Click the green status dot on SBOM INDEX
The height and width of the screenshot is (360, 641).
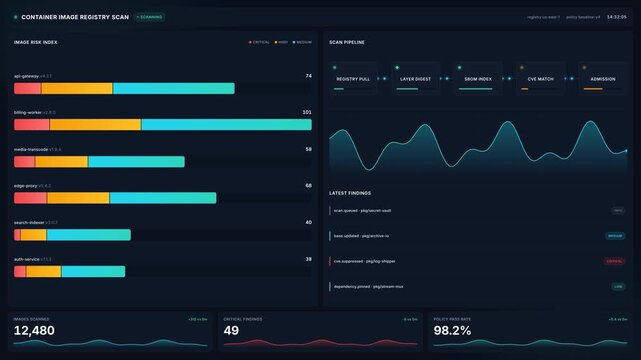(459, 67)
